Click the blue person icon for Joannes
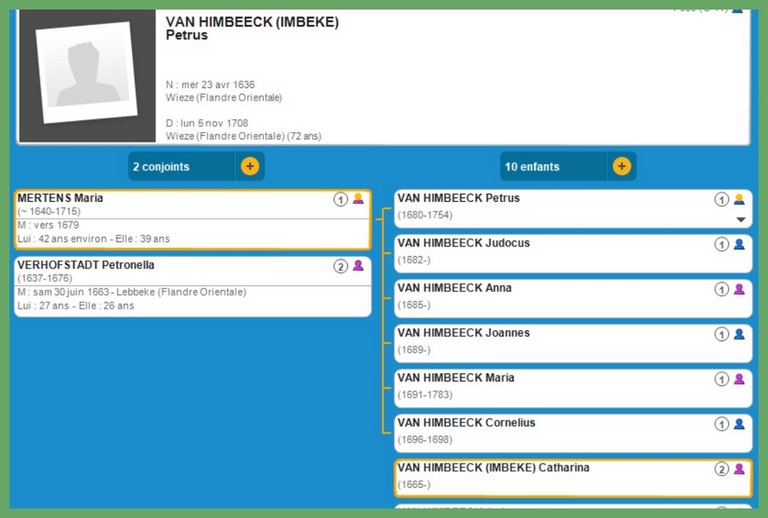 [x=739, y=334]
